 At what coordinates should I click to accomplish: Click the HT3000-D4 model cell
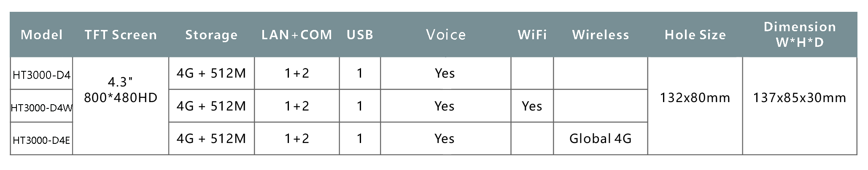(x=41, y=73)
